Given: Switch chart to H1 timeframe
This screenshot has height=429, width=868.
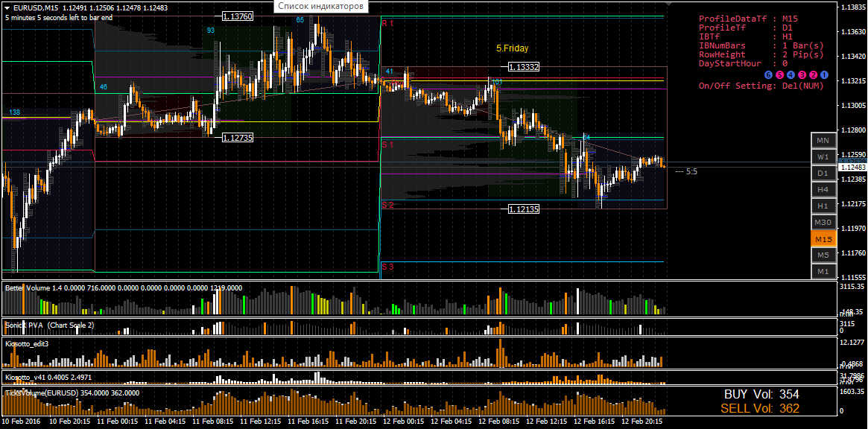Looking at the screenshot, I should 823,206.
